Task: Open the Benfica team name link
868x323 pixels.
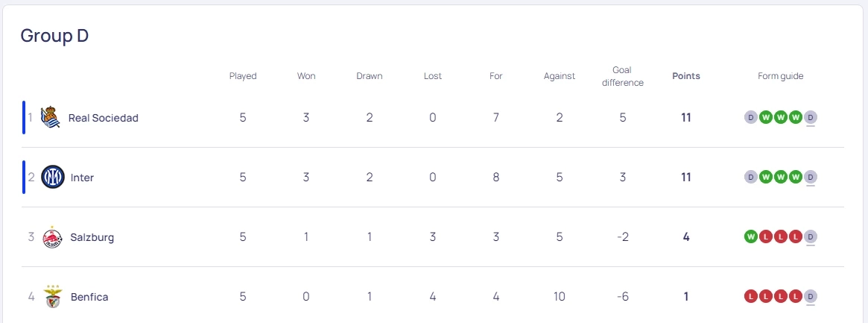Action: coord(89,297)
